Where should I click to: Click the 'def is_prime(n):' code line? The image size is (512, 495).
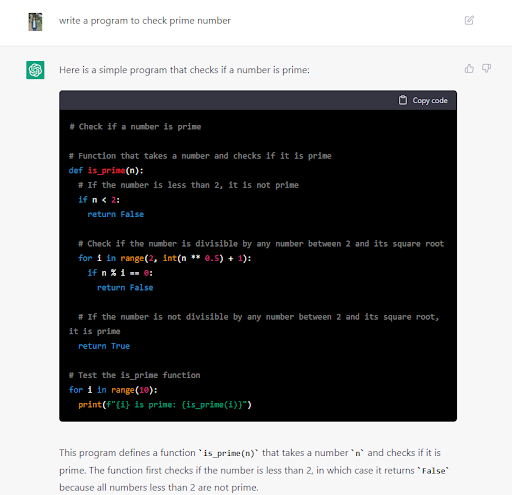(106, 171)
